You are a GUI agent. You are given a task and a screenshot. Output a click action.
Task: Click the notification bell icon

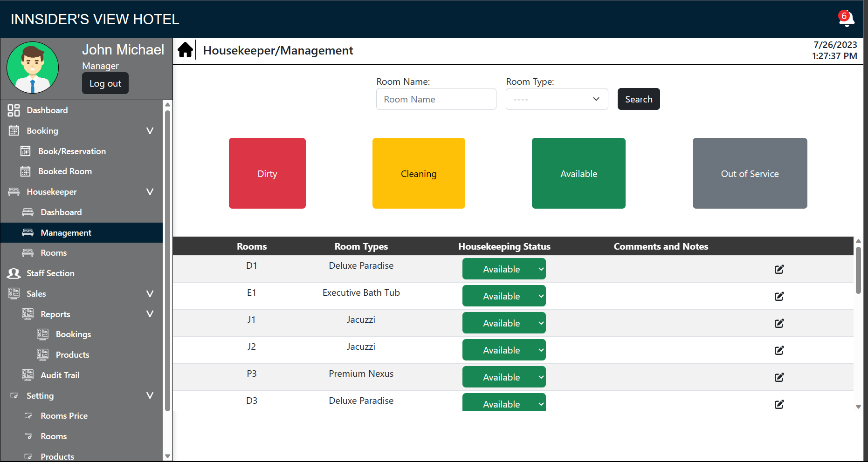tap(846, 19)
